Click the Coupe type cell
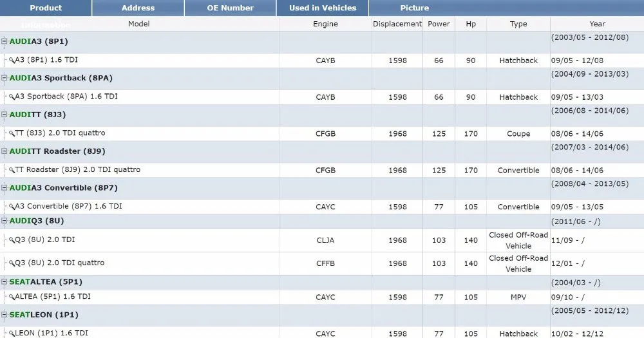The image size is (644, 338). 518,133
